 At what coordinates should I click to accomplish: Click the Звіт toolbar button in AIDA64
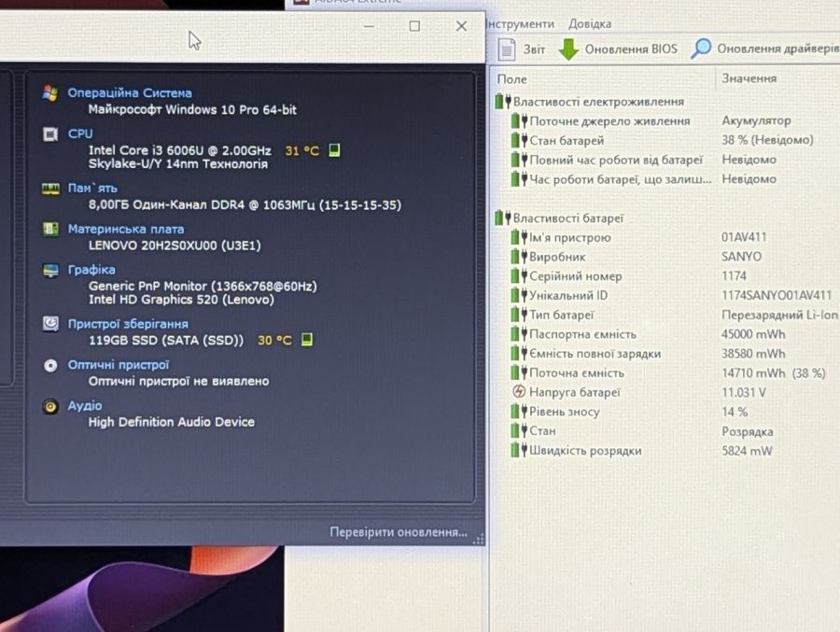point(521,49)
